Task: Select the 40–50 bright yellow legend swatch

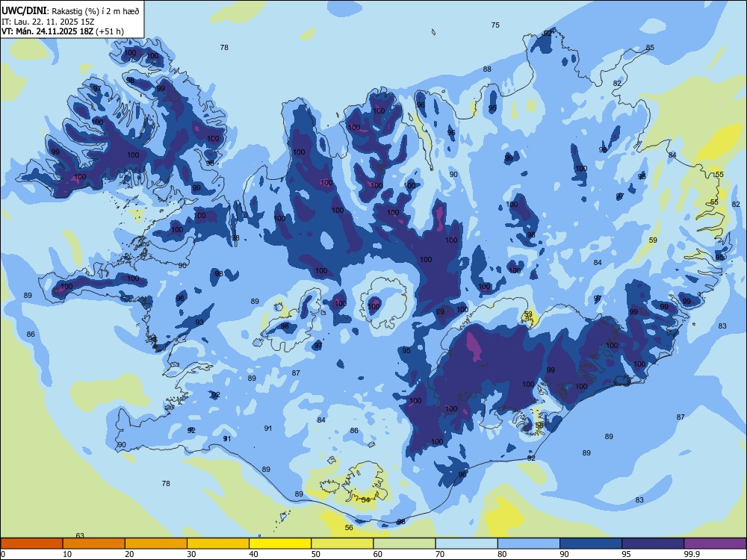Action: coord(280,544)
